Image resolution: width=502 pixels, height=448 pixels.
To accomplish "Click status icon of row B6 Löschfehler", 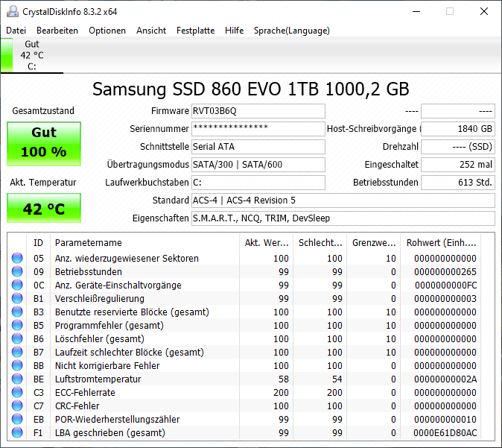I will tap(17, 338).
